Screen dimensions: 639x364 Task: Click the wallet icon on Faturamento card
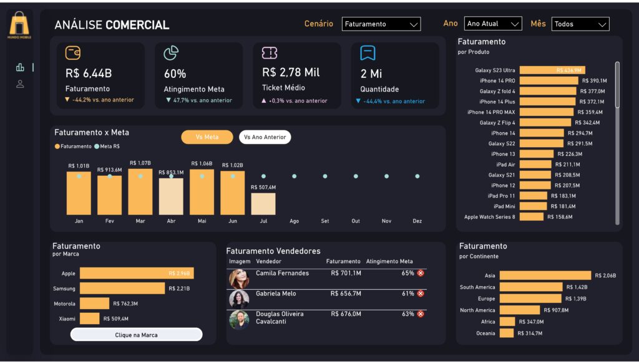click(x=73, y=53)
